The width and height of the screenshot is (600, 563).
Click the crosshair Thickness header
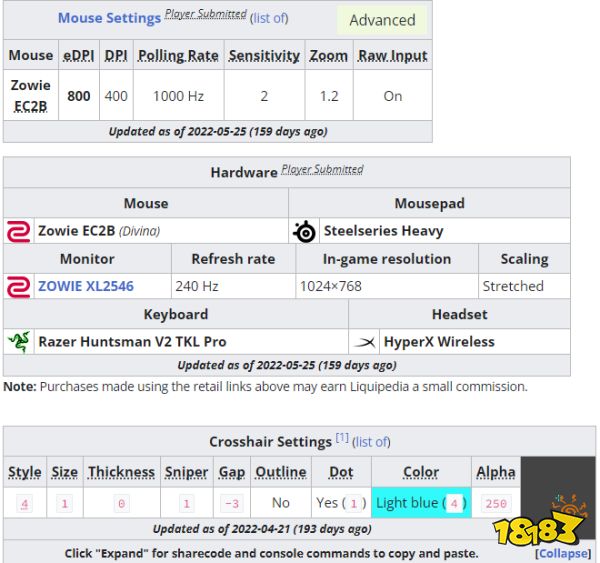121,472
